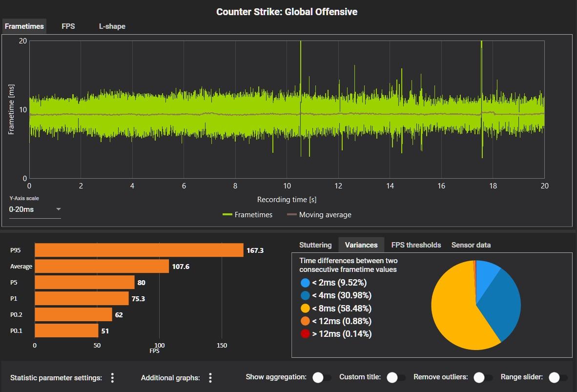Switch to the Frametimes tab

pyautogui.click(x=24, y=26)
